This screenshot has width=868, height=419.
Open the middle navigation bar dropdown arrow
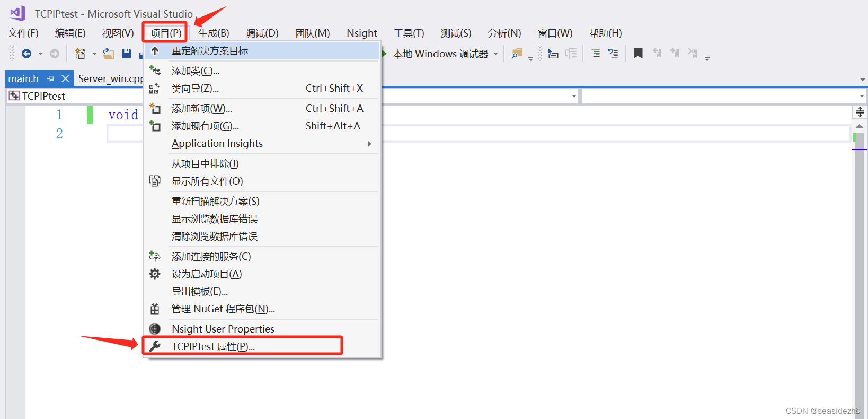coord(574,96)
